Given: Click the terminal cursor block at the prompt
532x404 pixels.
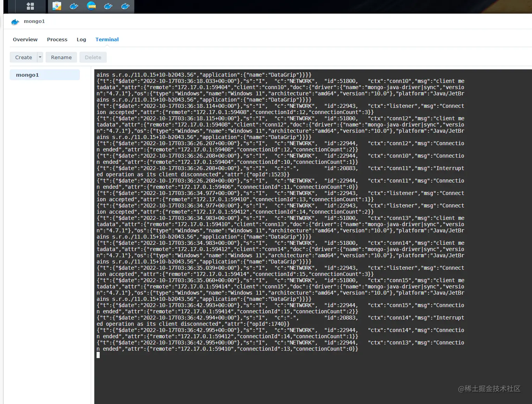Looking at the screenshot, I should 98,355.
